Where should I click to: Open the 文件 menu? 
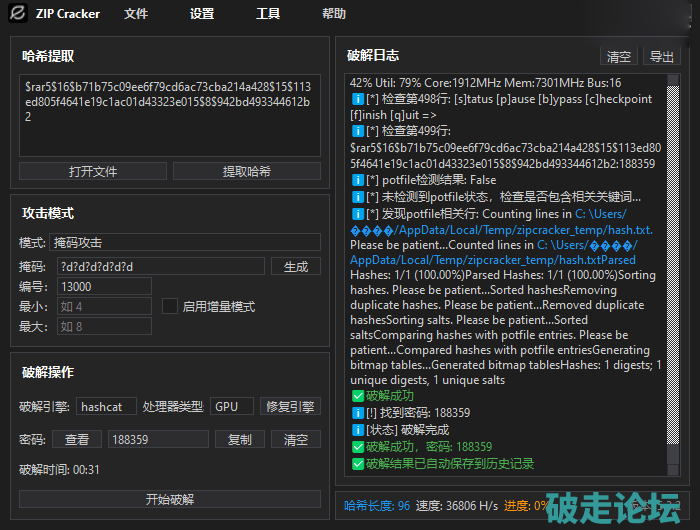[x=136, y=14]
